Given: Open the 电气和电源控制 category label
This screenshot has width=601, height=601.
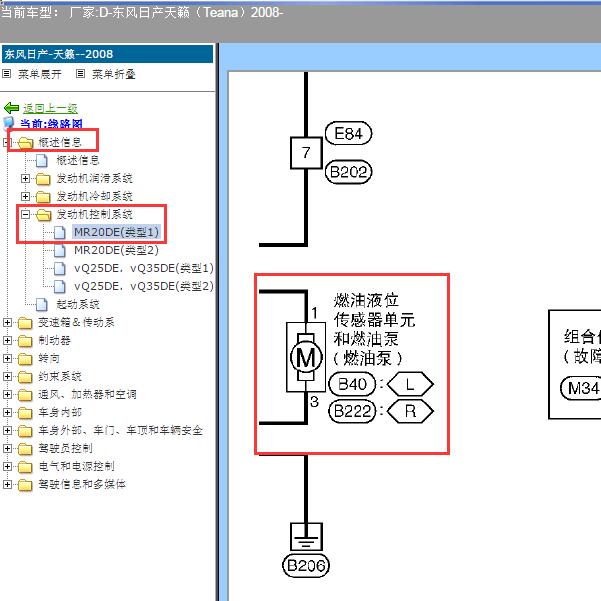Looking at the screenshot, I should 76,466.
